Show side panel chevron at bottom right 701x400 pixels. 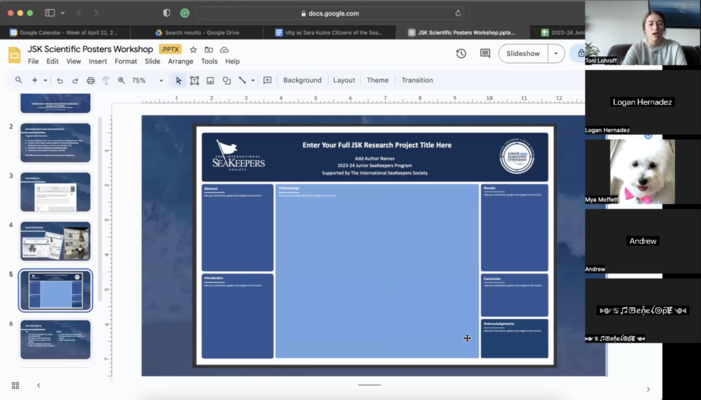coord(648,389)
